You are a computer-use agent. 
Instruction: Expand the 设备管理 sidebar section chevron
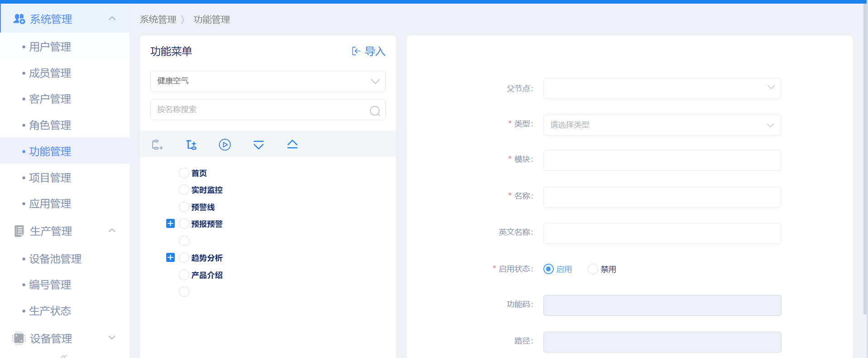click(112, 338)
